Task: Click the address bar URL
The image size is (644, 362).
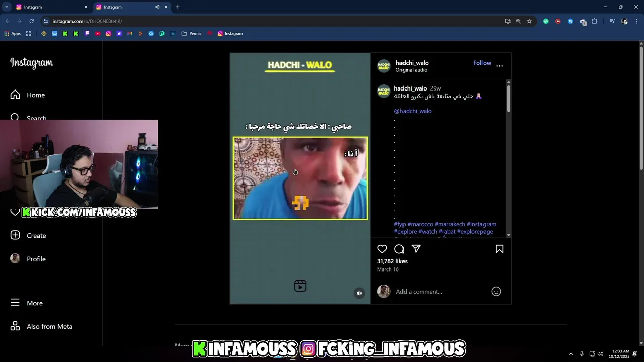Action: [x=88, y=21]
